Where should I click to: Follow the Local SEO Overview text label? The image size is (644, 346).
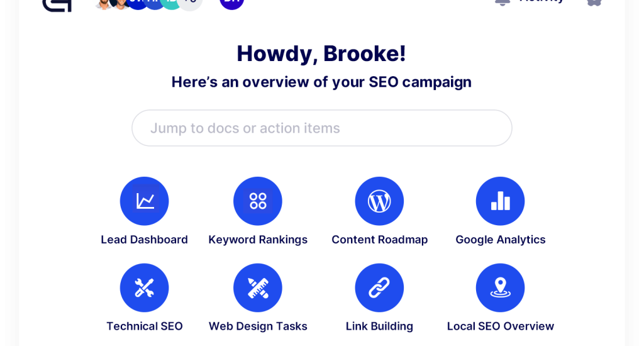pos(501,326)
